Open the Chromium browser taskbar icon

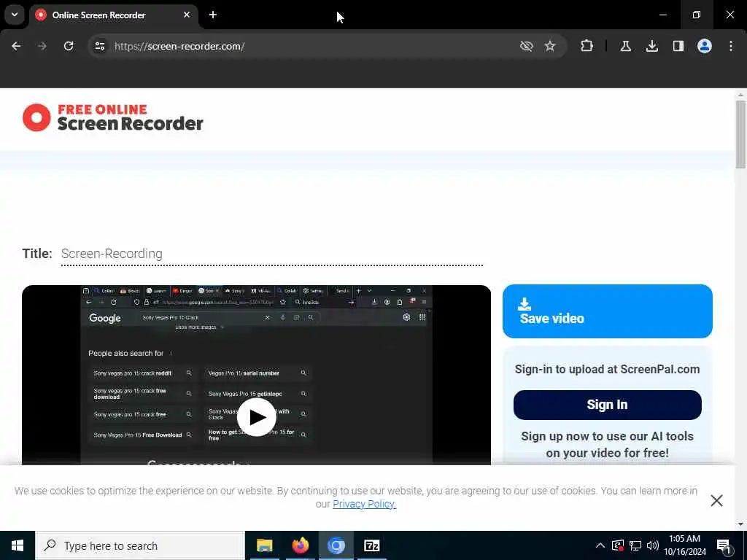click(336, 545)
